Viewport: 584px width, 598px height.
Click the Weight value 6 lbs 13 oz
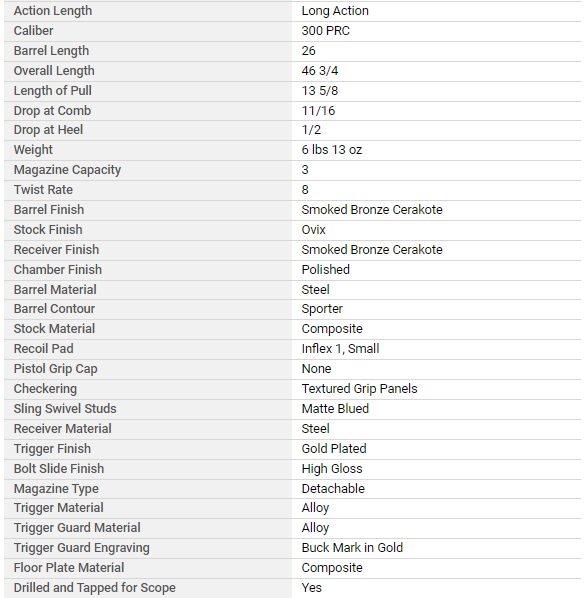[x=331, y=150]
